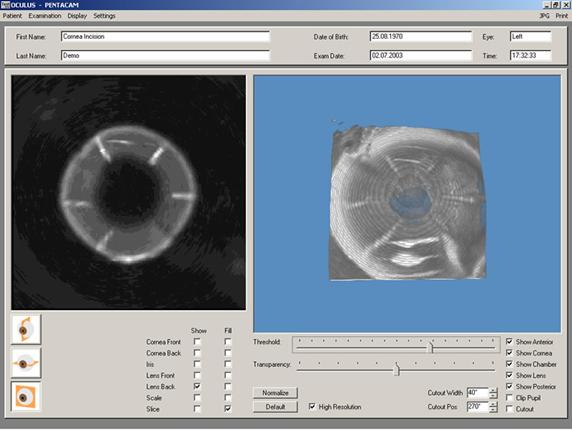Click the Cutout Width value field

(x=478, y=393)
